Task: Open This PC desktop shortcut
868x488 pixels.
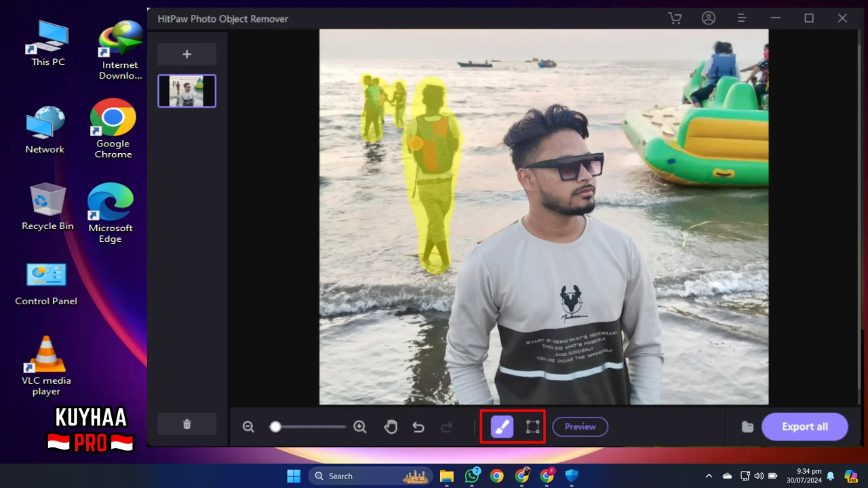Action: click(x=48, y=43)
